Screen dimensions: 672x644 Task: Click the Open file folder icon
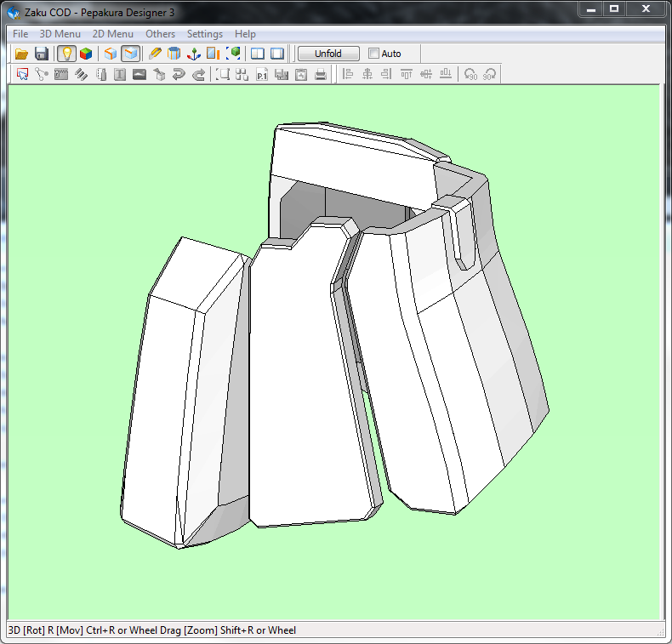click(x=20, y=54)
